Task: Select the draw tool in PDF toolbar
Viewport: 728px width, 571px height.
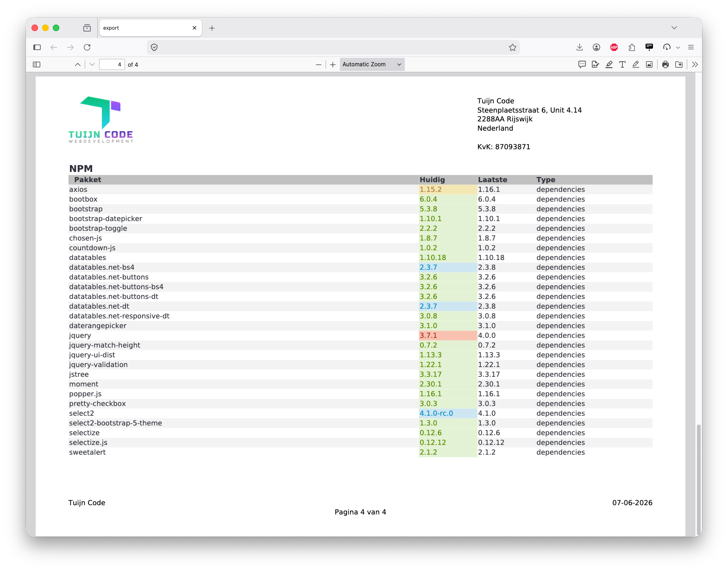Action: 636,64
